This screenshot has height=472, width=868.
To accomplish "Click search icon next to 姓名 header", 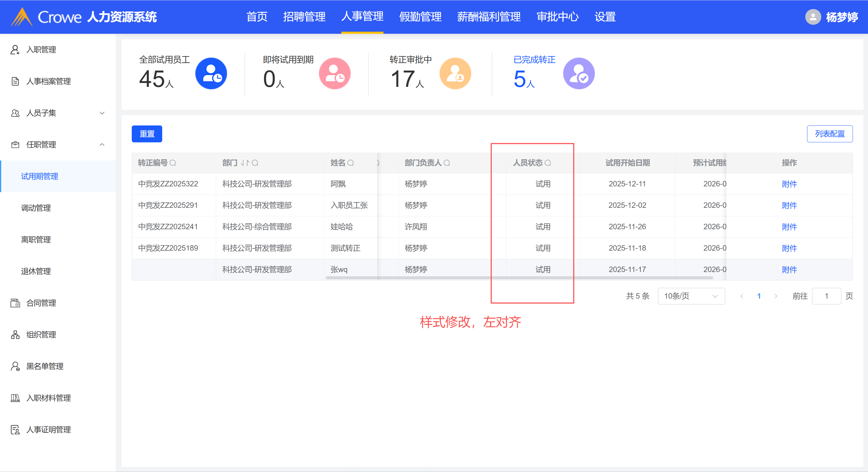I will tap(350, 163).
